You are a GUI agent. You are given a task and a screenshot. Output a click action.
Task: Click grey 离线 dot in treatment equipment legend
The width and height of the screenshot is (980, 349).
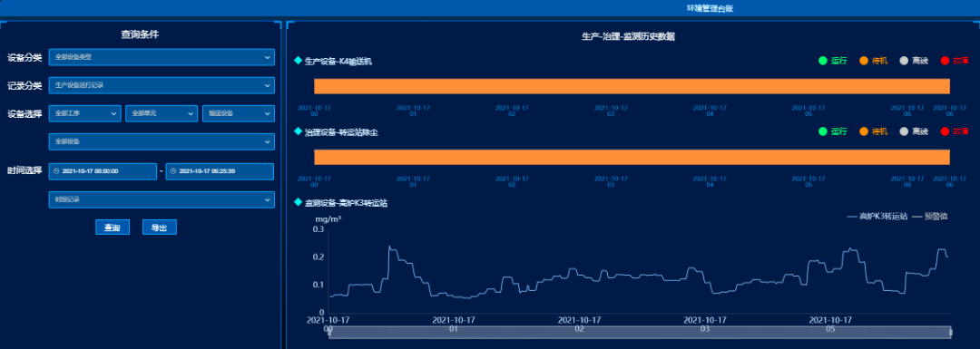(904, 131)
